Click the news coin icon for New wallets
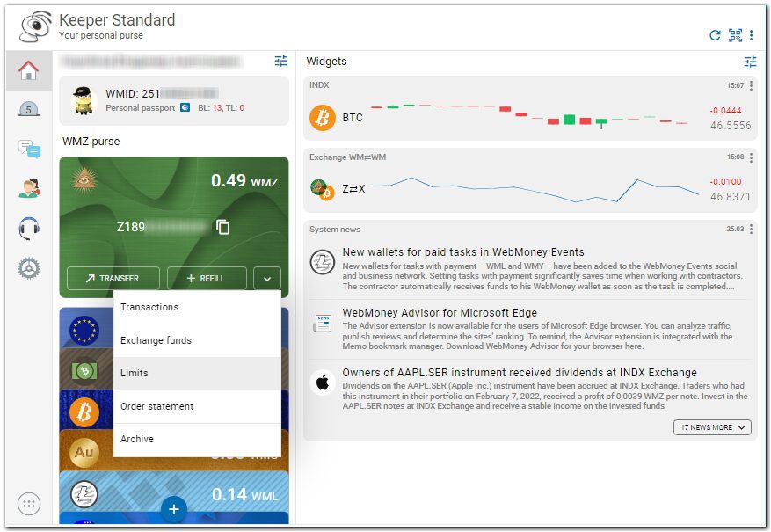 tap(323, 261)
